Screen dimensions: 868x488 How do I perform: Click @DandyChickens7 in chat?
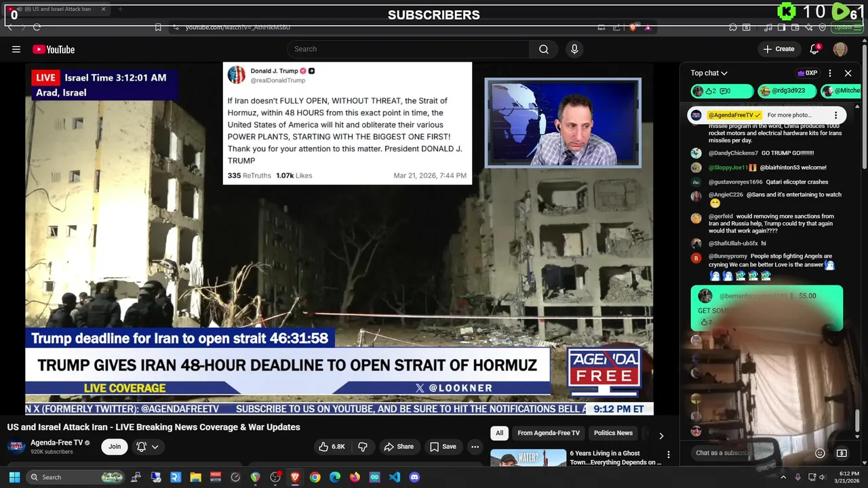[x=733, y=153]
